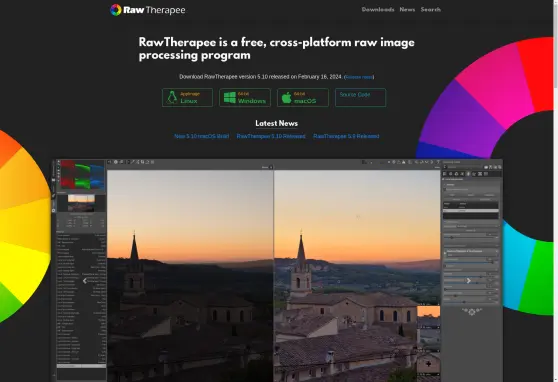Click the Linux penguin icon

(172, 97)
